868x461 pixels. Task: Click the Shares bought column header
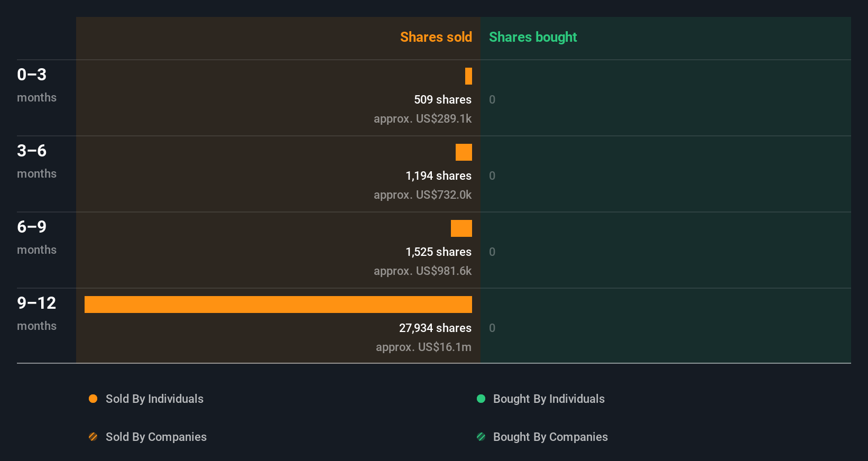533,37
